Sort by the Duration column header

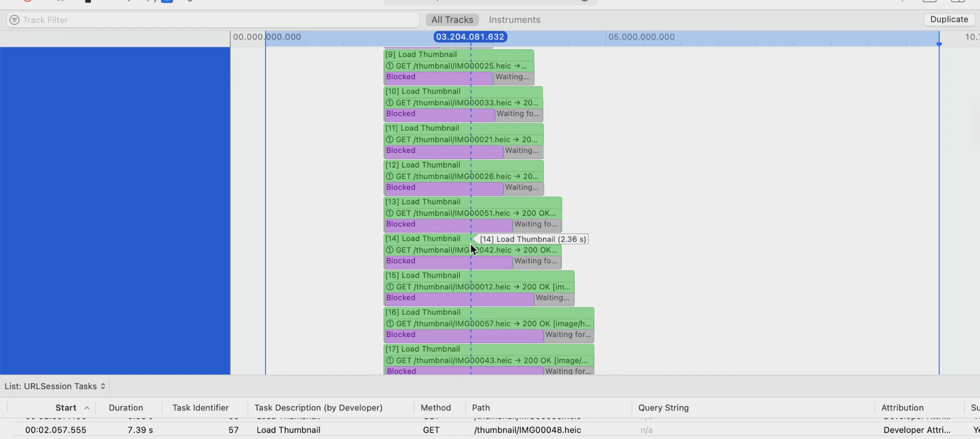[x=126, y=408]
